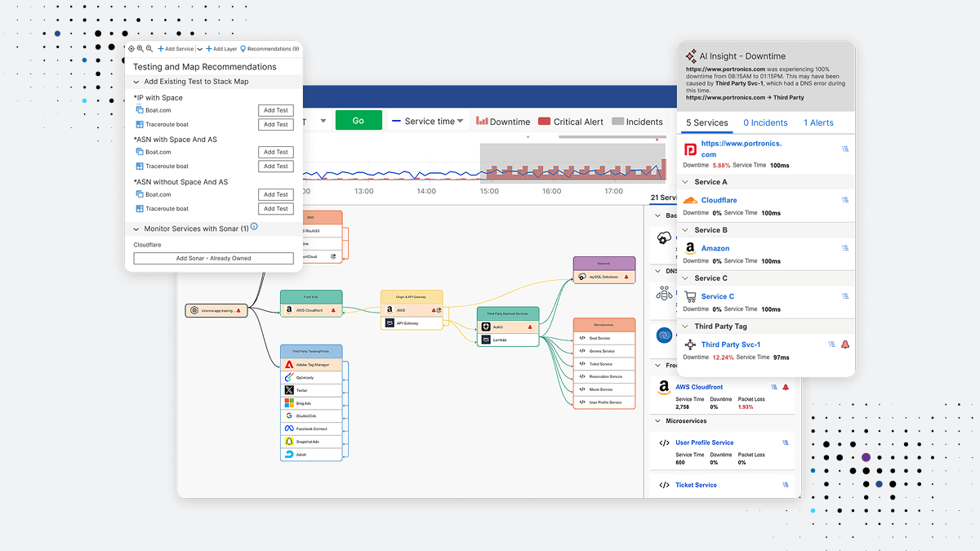Click the Adobe Tag Manager logo icon
This screenshot has height=551, width=980.
(289, 365)
